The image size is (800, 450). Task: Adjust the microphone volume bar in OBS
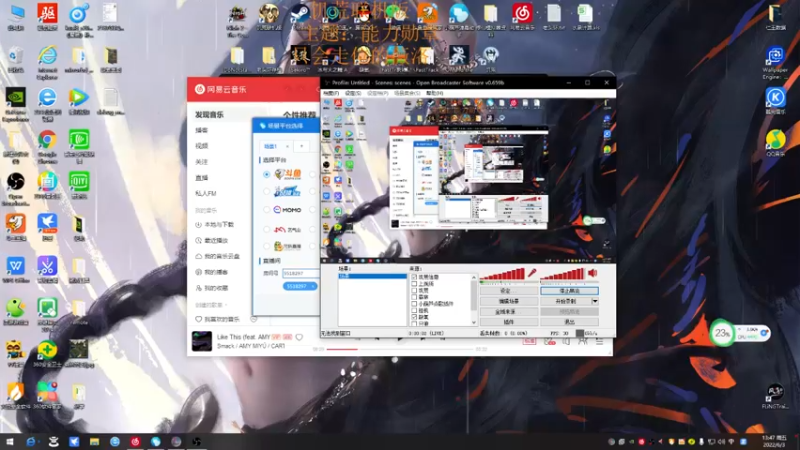[x=502, y=274]
